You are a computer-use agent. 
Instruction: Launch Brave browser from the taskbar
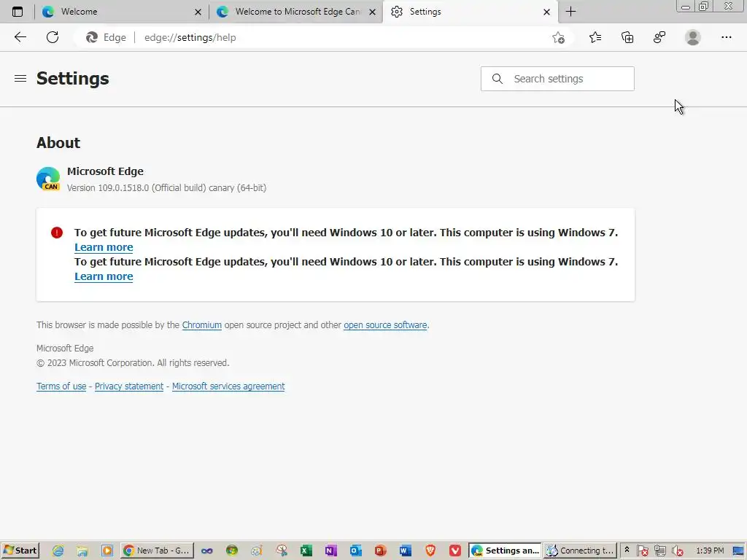tap(430, 551)
